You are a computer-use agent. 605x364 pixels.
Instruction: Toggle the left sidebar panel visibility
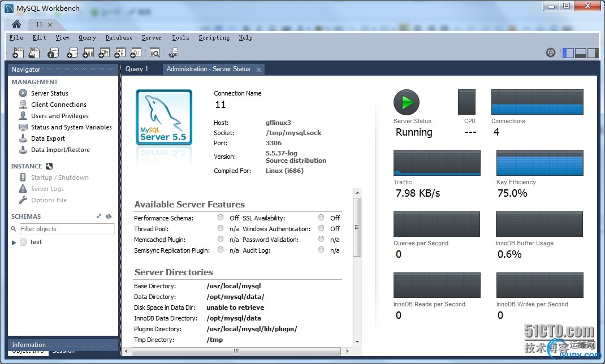click(568, 53)
